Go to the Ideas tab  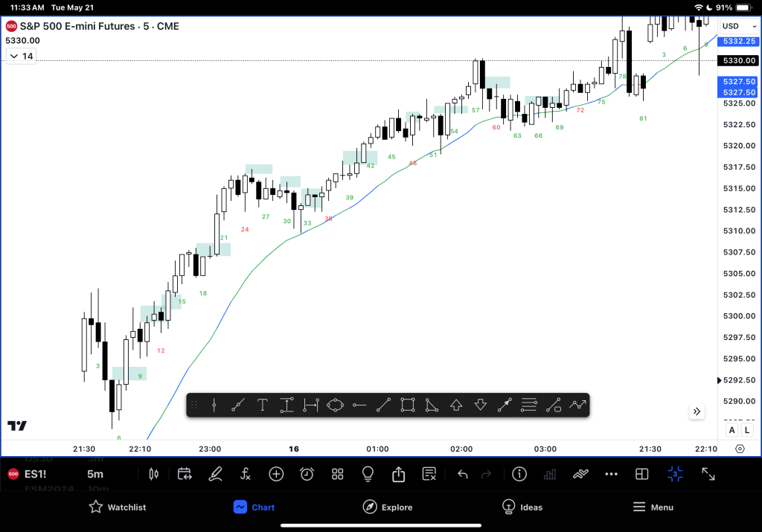pos(521,507)
